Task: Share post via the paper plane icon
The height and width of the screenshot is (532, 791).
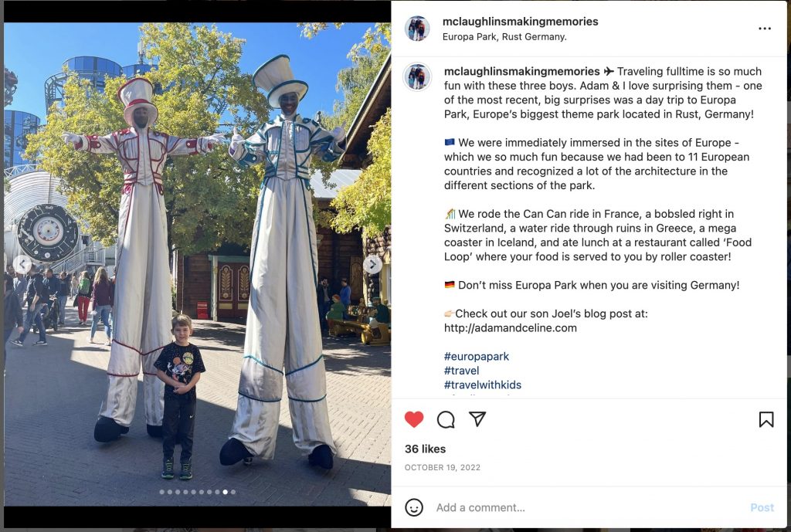Action: pos(477,419)
